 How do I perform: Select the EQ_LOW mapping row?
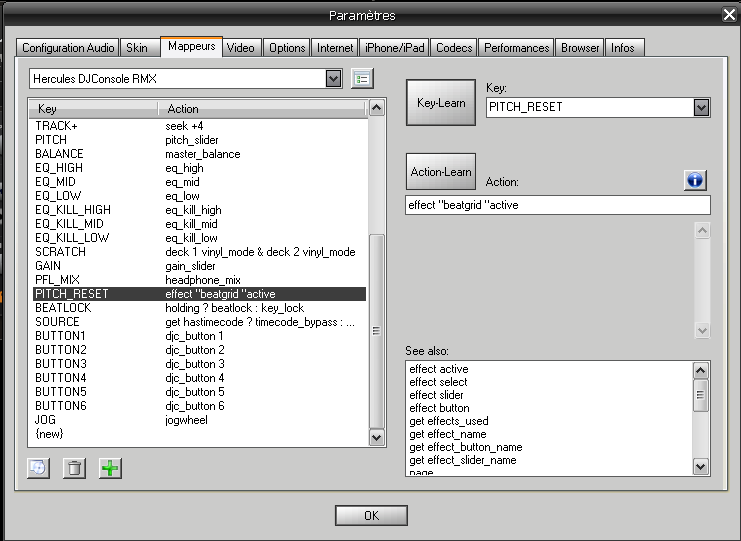pos(199,196)
